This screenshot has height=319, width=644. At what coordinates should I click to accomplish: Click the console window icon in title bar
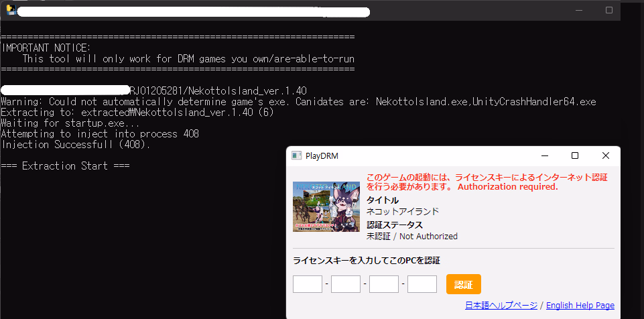pyautogui.click(x=11, y=10)
